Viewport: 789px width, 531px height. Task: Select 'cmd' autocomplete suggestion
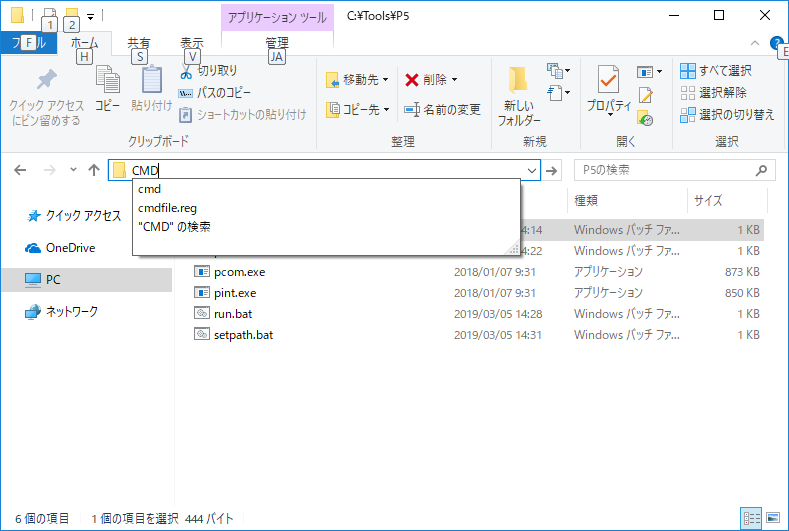(x=326, y=189)
